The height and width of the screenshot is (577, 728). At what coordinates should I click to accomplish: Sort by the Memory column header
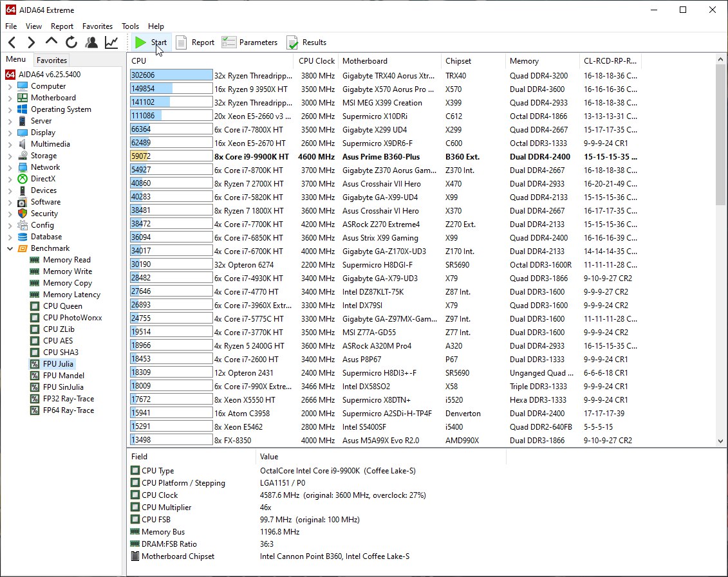click(542, 60)
